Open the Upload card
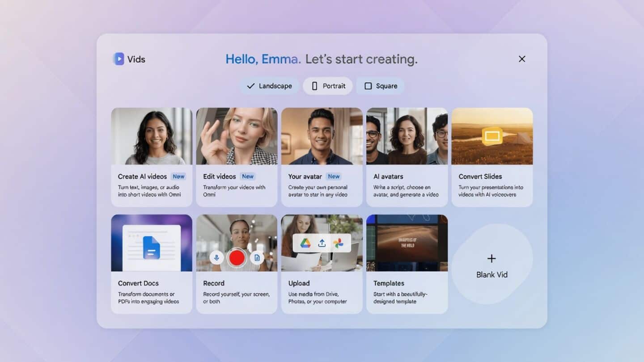644x362 pixels. 322,264
